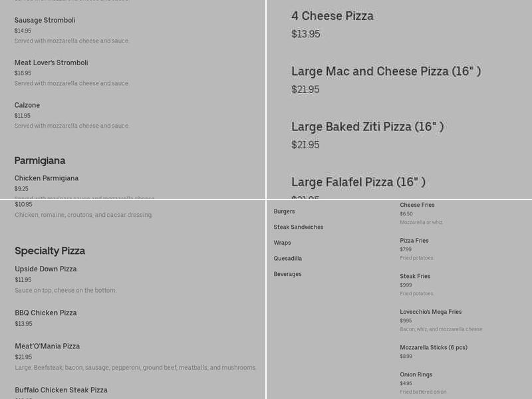Select Large Baked Ziti Pizza
532x399 pixels.
point(369,126)
